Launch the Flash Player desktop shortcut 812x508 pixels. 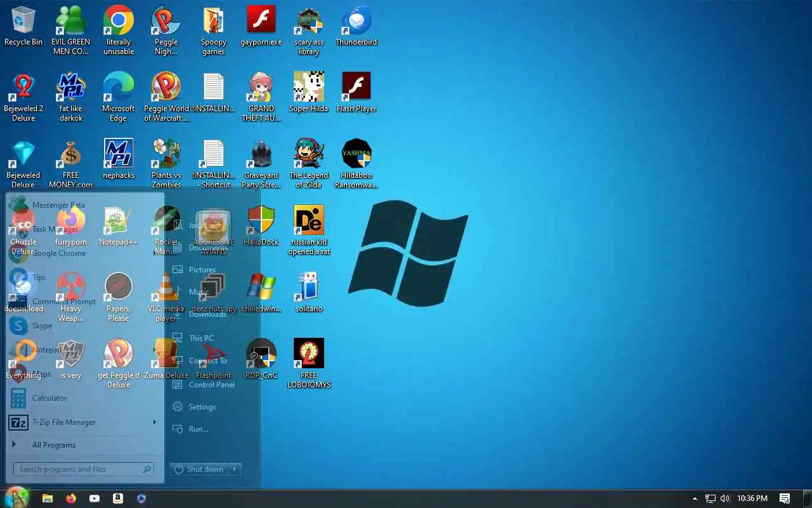[x=357, y=93]
